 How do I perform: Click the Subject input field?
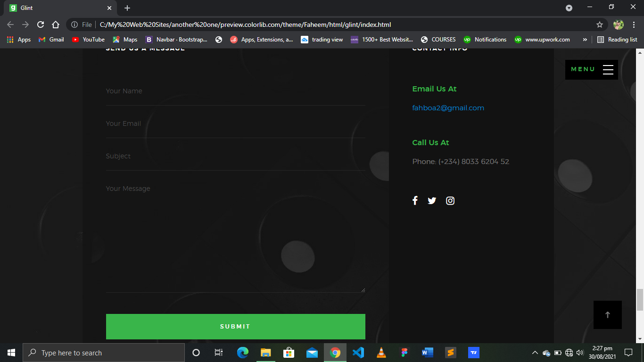236,156
